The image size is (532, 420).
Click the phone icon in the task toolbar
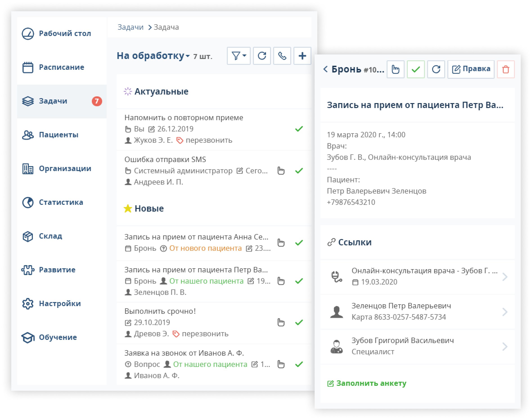tap(282, 56)
